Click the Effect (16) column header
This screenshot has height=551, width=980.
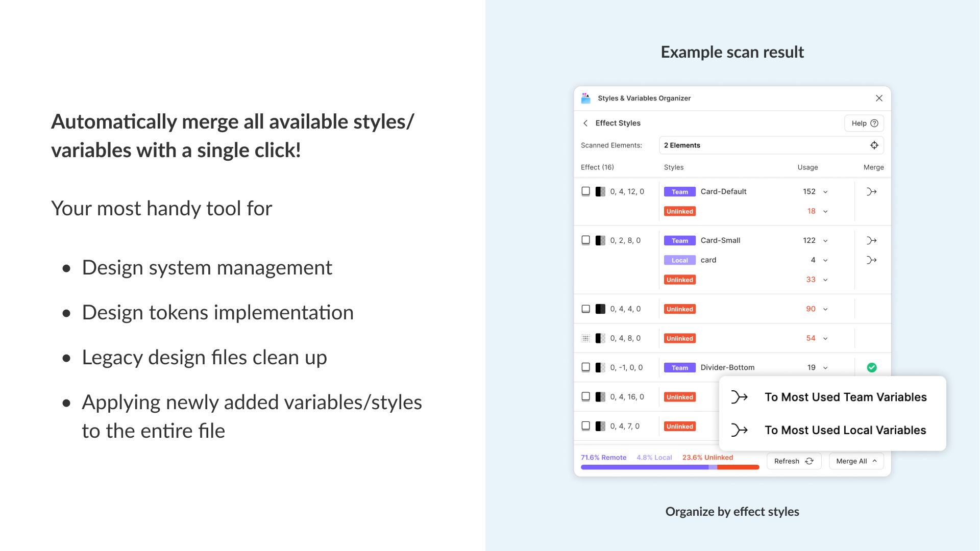tap(597, 167)
